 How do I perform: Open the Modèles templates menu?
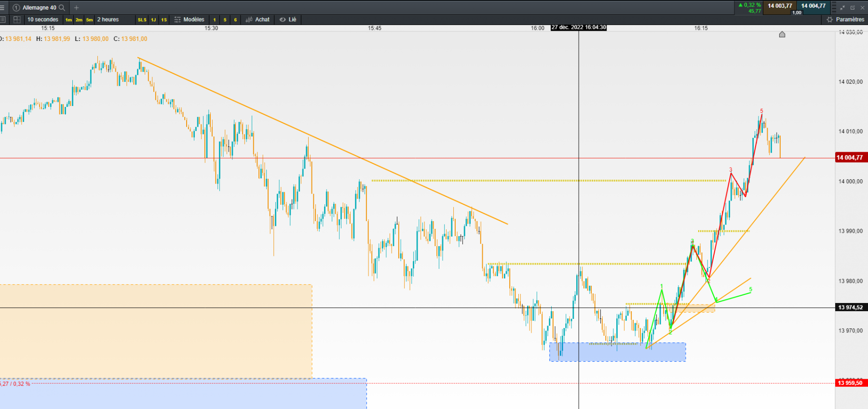tap(190, 20)
